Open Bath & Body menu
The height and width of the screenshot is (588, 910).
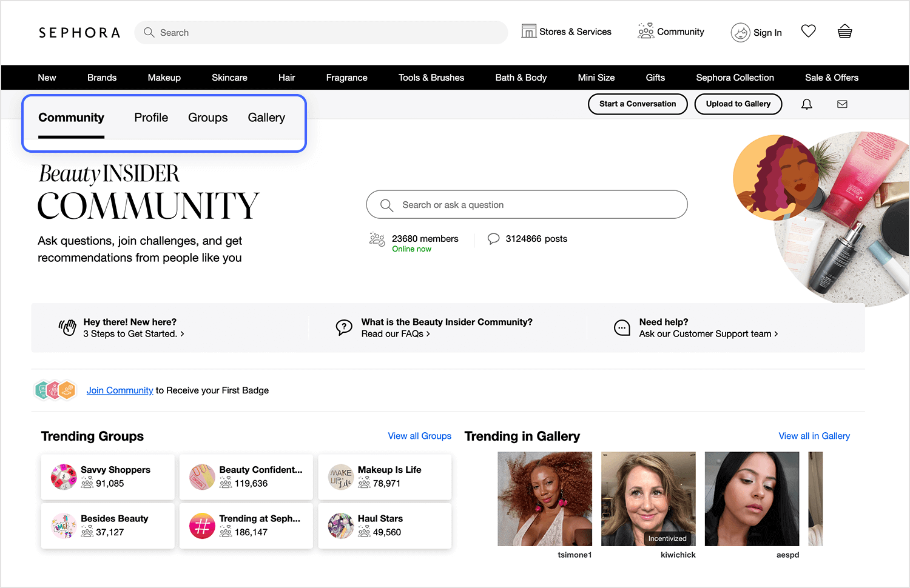tap(521, 78)
